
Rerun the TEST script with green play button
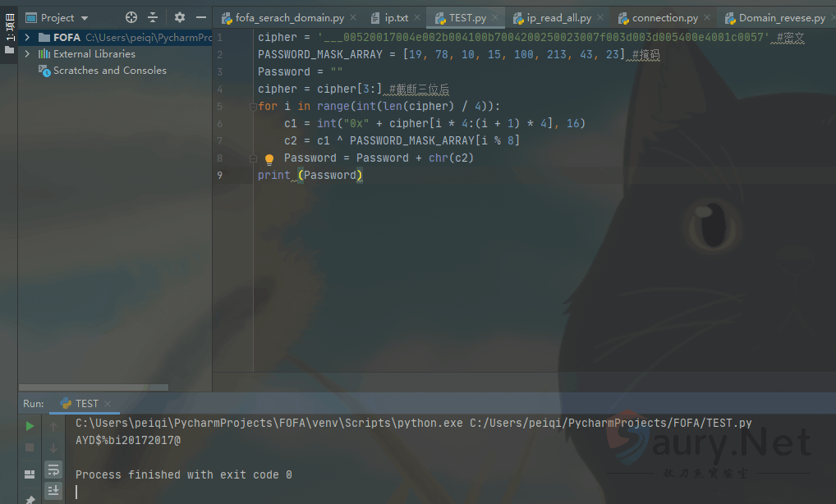(30, 426)
